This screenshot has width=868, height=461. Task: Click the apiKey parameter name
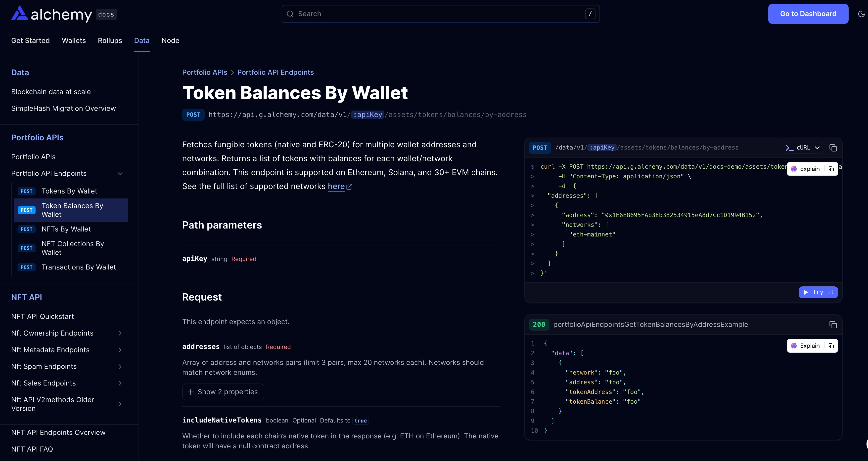coord(195,259)
